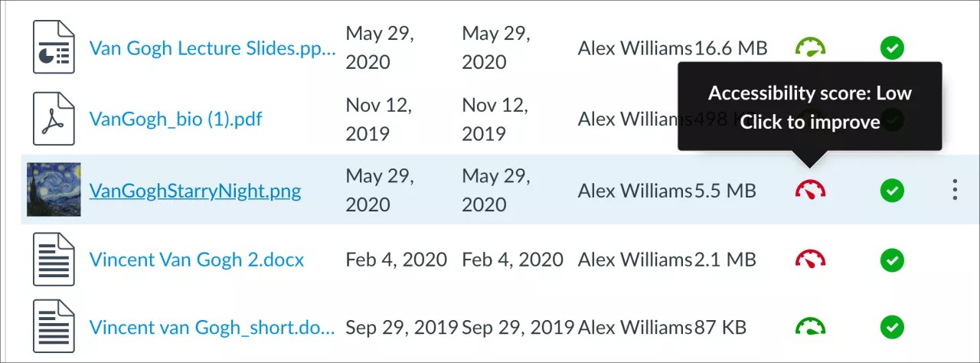
Task: Open the Vincent van Gogh_short document link
Action: [x=212, y=328]
